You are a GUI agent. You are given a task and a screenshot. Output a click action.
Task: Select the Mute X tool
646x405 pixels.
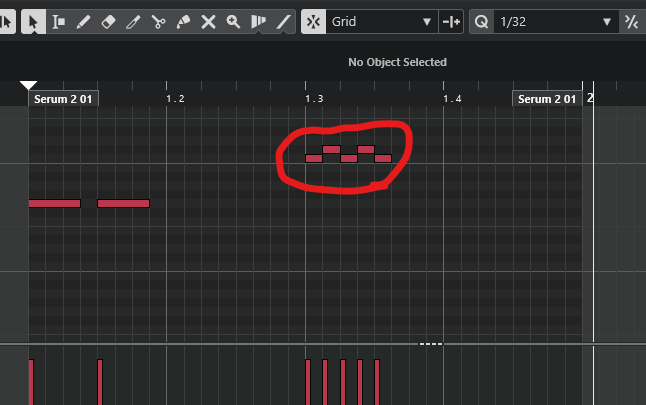coord(209,21)
